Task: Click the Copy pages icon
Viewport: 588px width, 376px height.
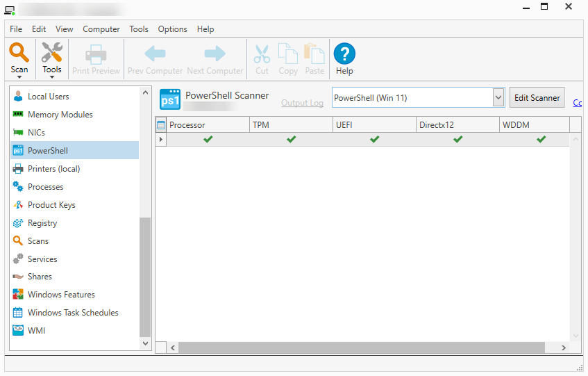Action: point(287,54)
